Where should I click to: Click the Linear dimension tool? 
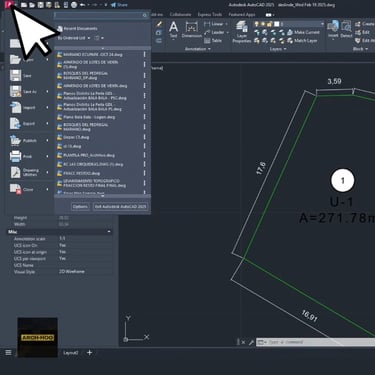pyautogui.click(x=213, y=24)
